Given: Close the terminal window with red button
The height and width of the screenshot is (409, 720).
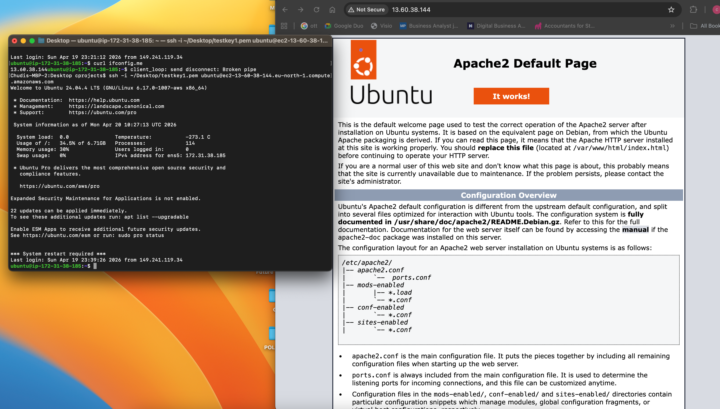Looking at the screenshot, I should coord(15,41).
